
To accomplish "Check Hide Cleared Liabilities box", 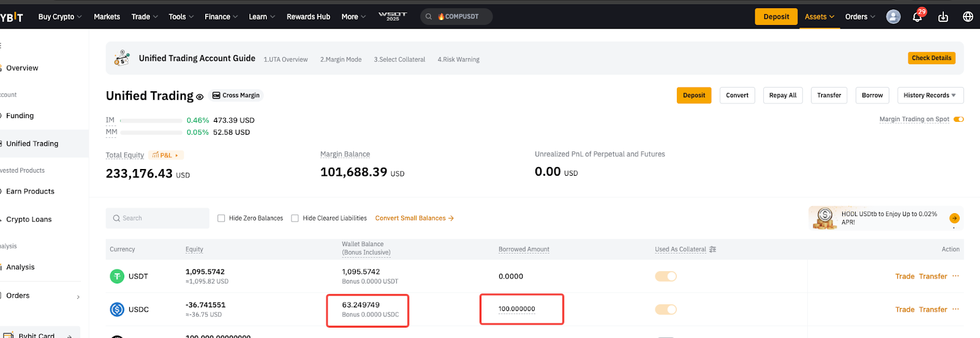I will 295,218.
